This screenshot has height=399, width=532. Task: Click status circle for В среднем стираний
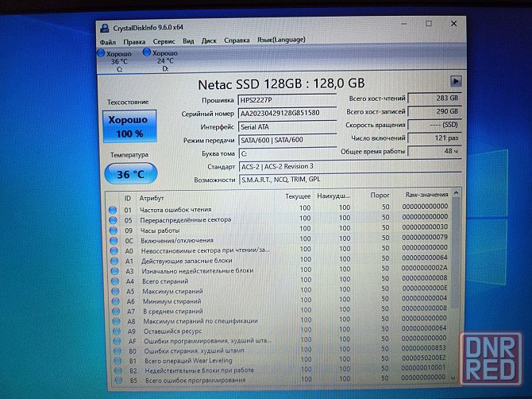[116, 311]
